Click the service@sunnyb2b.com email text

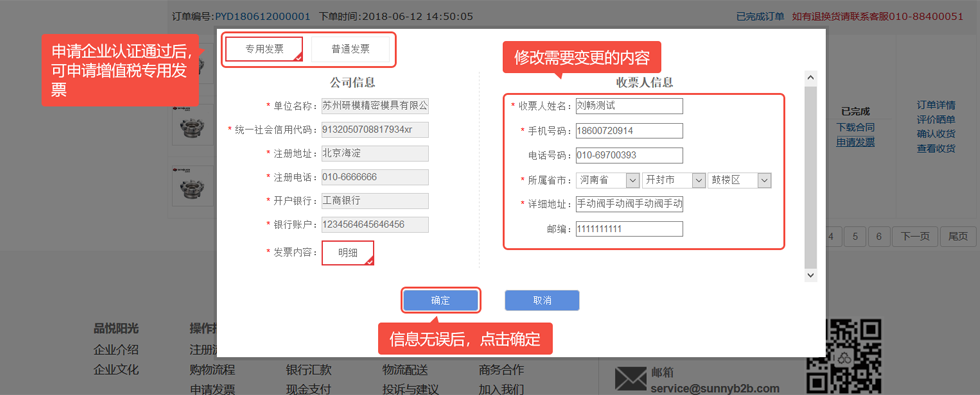pos(715,388)
